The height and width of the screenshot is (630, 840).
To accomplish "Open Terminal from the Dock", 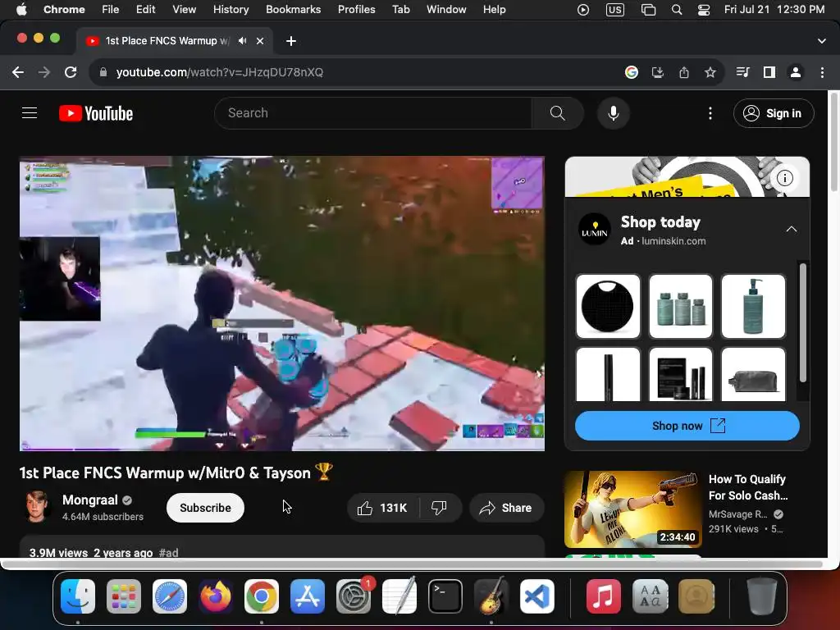I will [x=445, y=596].
